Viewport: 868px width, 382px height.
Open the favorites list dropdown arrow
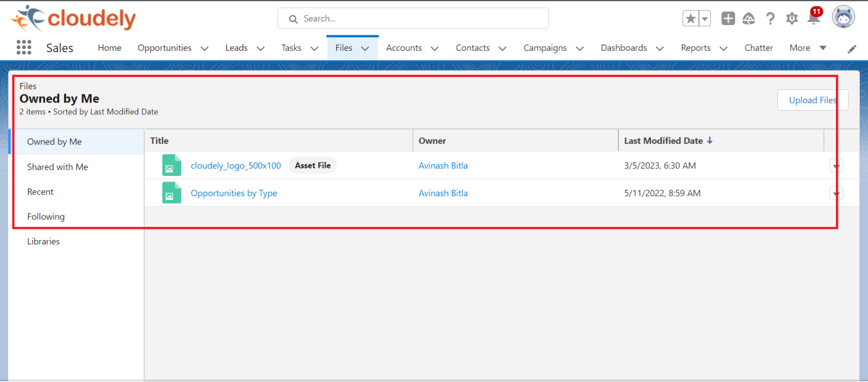point(705,19)
